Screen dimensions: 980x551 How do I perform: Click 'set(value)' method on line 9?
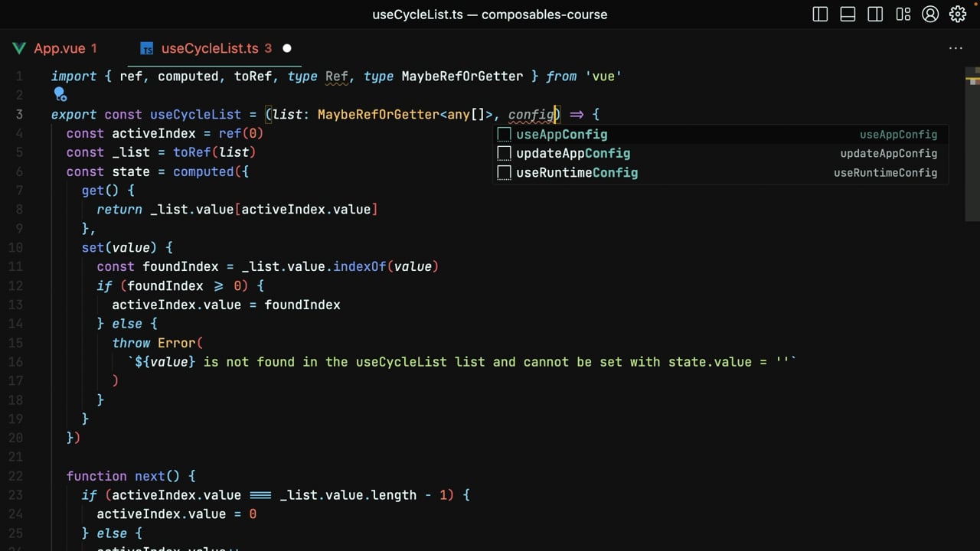[x=119, y=248]
